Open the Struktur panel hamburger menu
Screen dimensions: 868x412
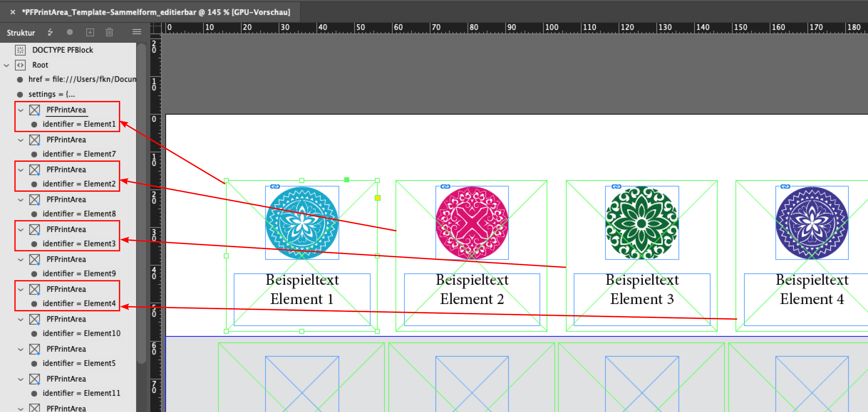pos(136,32)
